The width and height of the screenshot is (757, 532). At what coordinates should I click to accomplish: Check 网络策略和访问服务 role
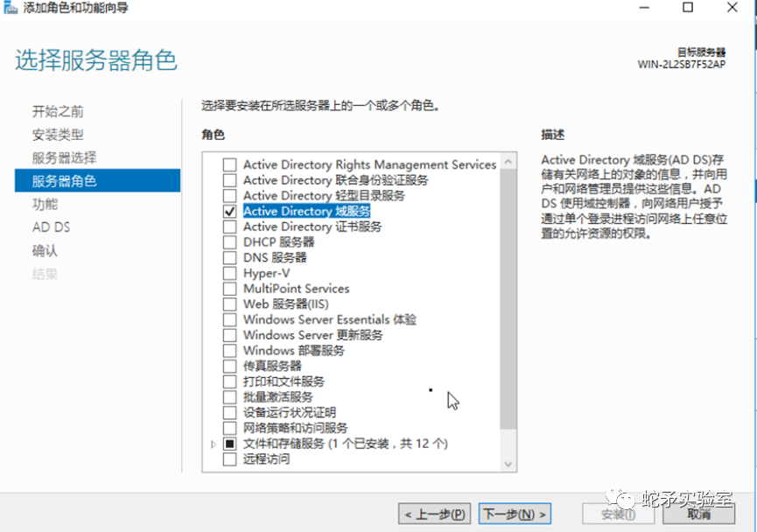230,428
